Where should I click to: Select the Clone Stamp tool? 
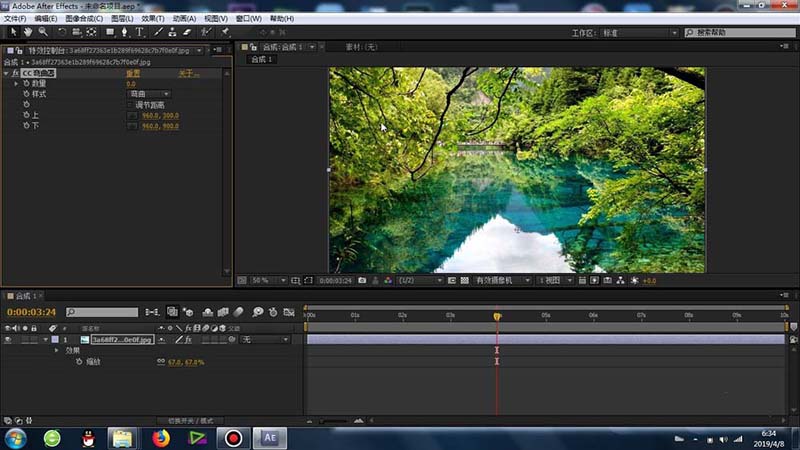[172, 32]
